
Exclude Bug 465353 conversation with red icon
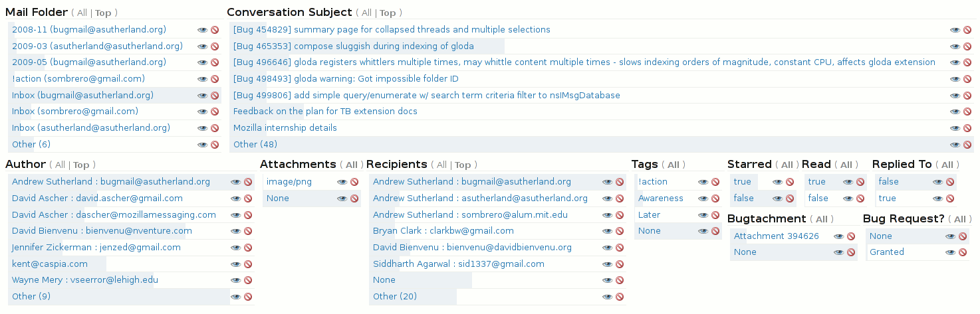pyautogui.click(x=967, y=46)
